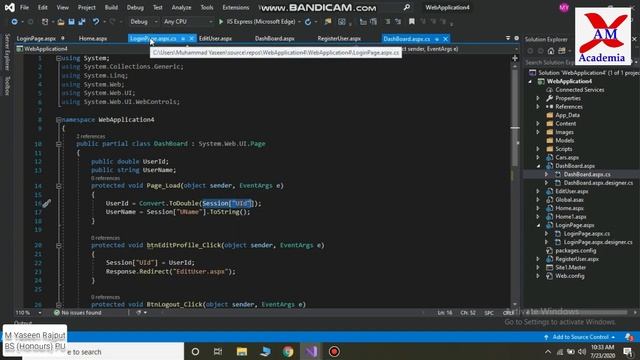Viewport: 640px width, 360px height.
Task: Open the File menu
Action: [x=24, y=7]
